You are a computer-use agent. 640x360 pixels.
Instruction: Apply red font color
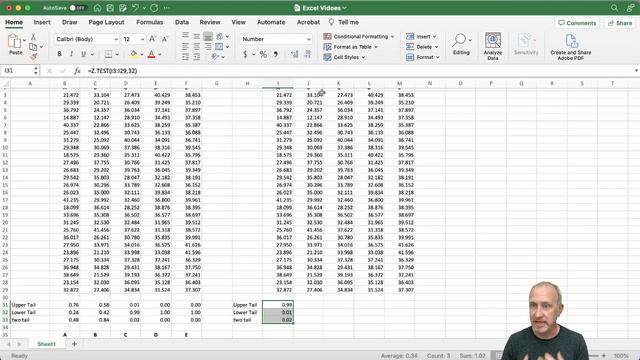click(x=151, y=54)
